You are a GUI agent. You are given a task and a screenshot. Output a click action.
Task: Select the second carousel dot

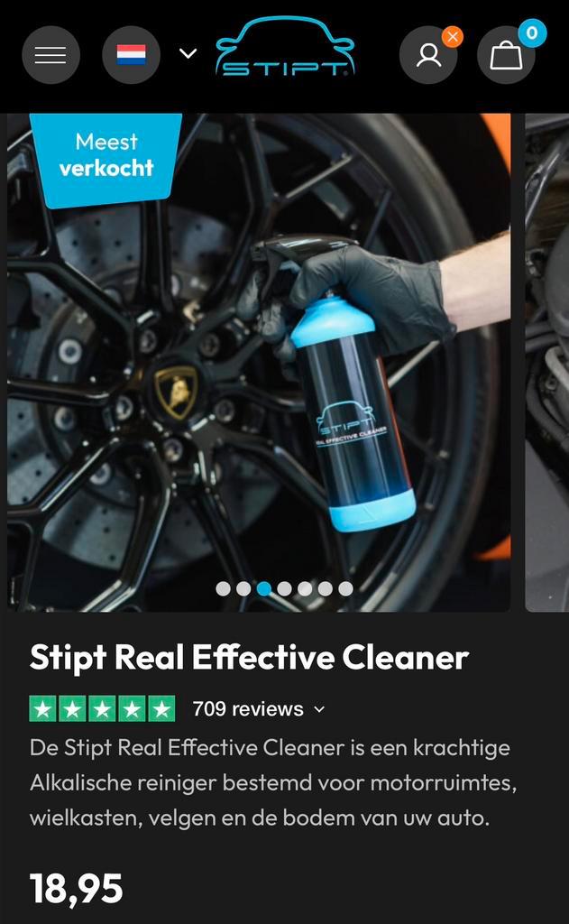pyautogui.click(x=243, y=588)
